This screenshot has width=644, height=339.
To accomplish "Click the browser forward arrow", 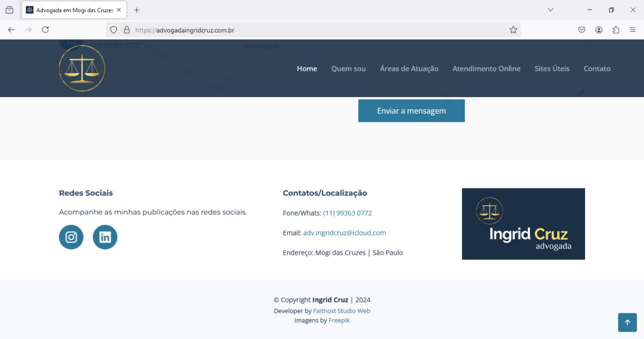I will point(28,30).
